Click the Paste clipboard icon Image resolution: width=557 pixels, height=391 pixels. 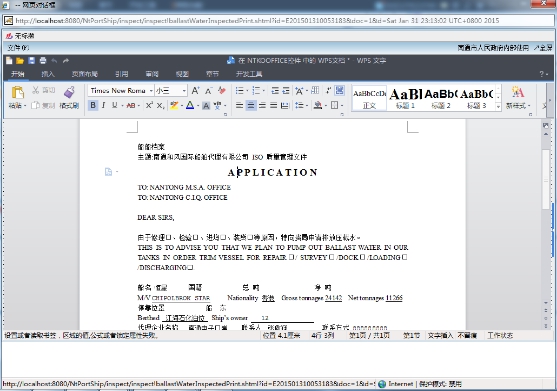pyautogui.click(x=18, y=92)
